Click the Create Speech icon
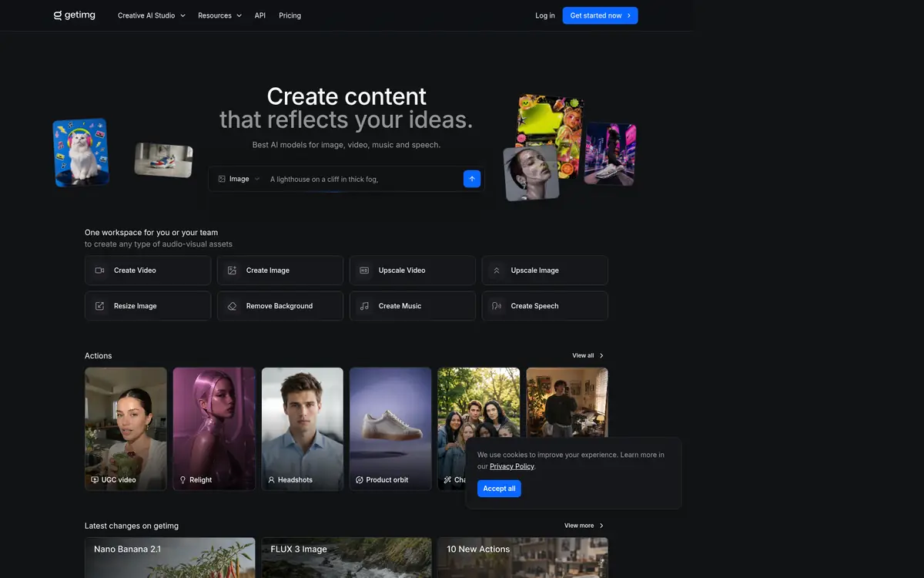 click(x=497, y=306)
